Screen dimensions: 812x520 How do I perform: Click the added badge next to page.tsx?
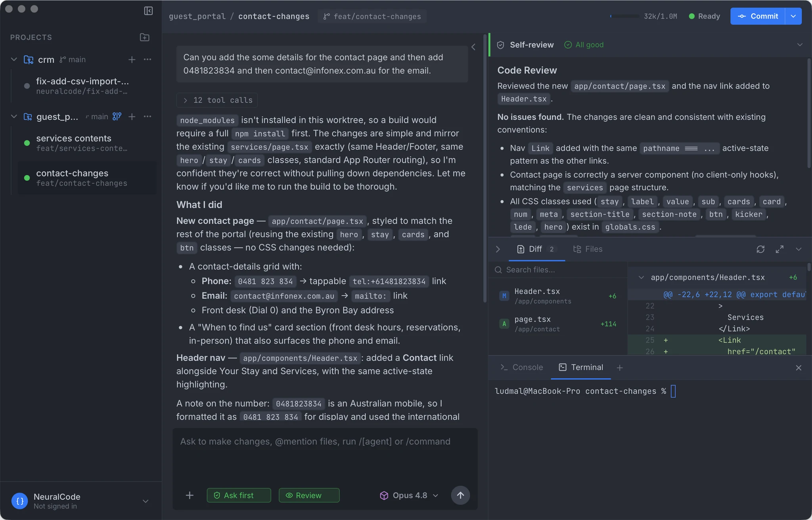(504, 324)
